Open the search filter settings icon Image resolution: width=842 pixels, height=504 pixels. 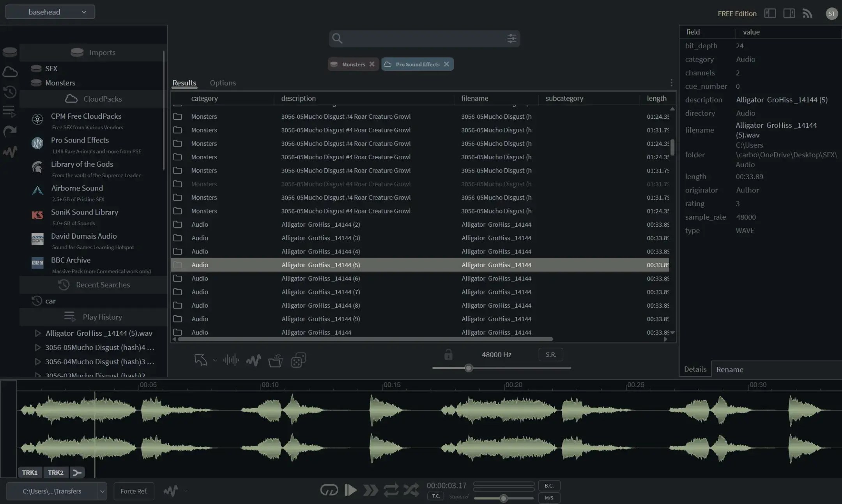511,38
